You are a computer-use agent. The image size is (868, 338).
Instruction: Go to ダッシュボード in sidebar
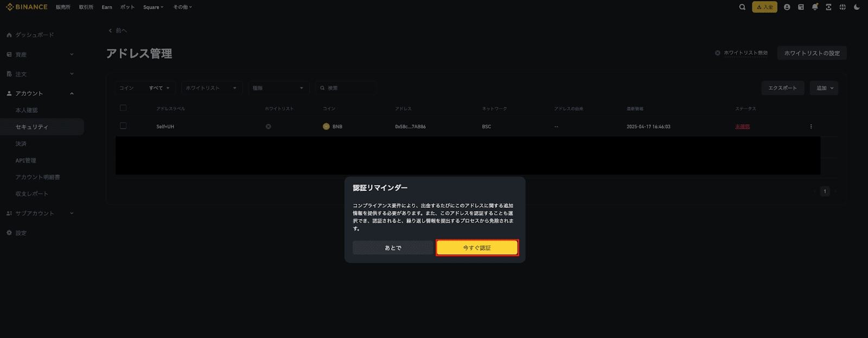coord(35,35)
